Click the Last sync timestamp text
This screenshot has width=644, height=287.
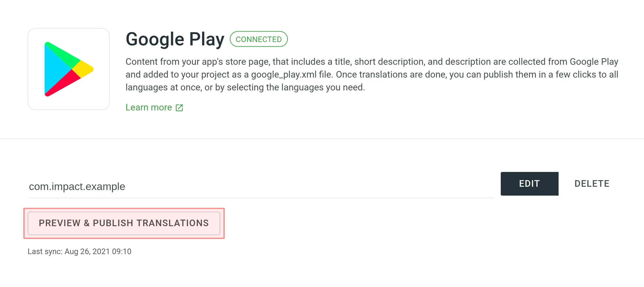click(80, 251)
